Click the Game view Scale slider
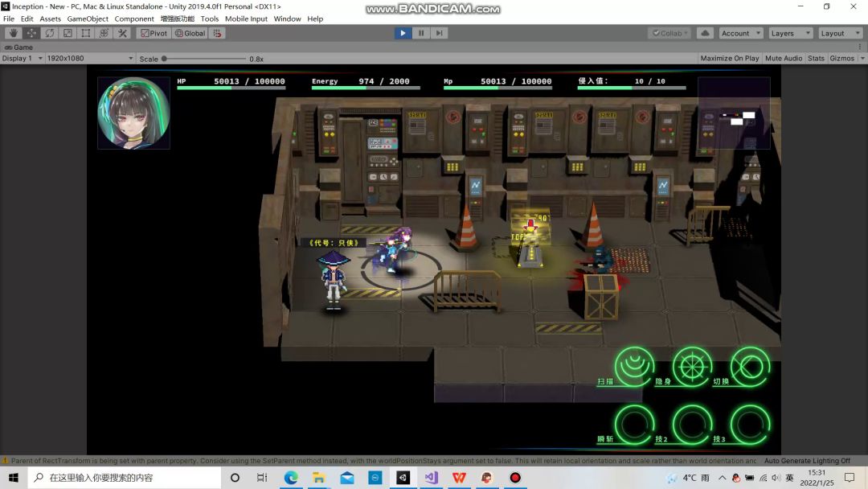The height and width of the screenshot is (489, 868). pos(205,59)
